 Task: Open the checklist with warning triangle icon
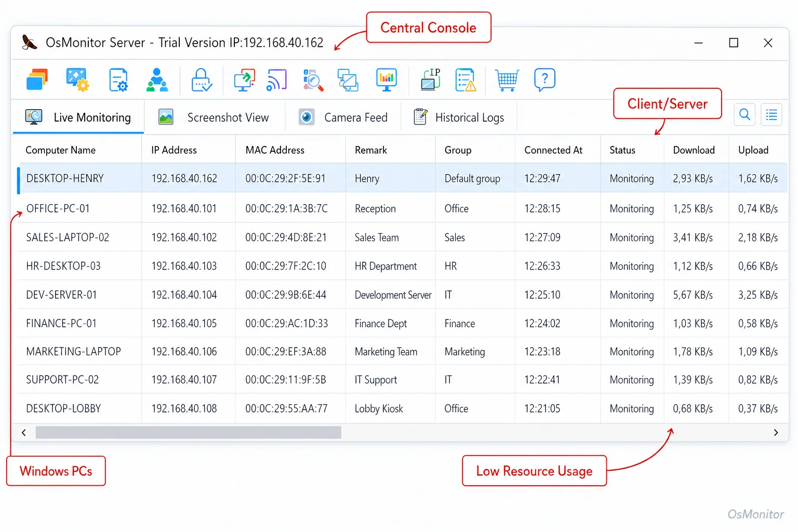click(x=465, y=80)
